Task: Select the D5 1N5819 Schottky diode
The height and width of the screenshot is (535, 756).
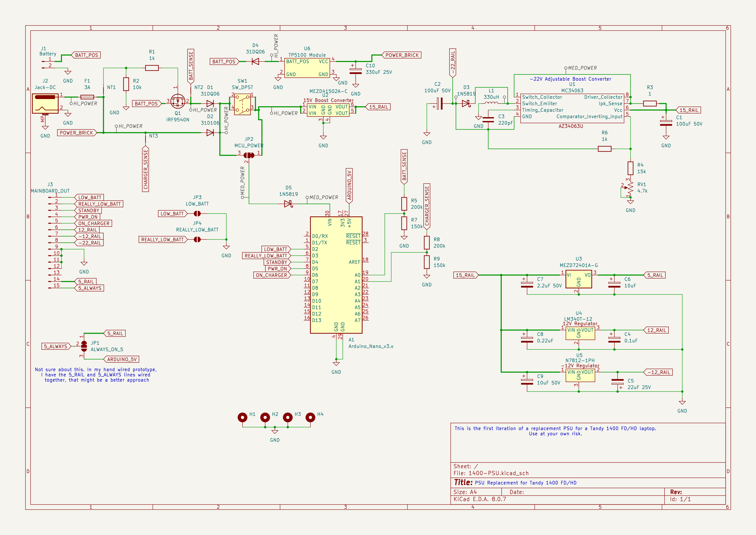Action: coord(288,204)
